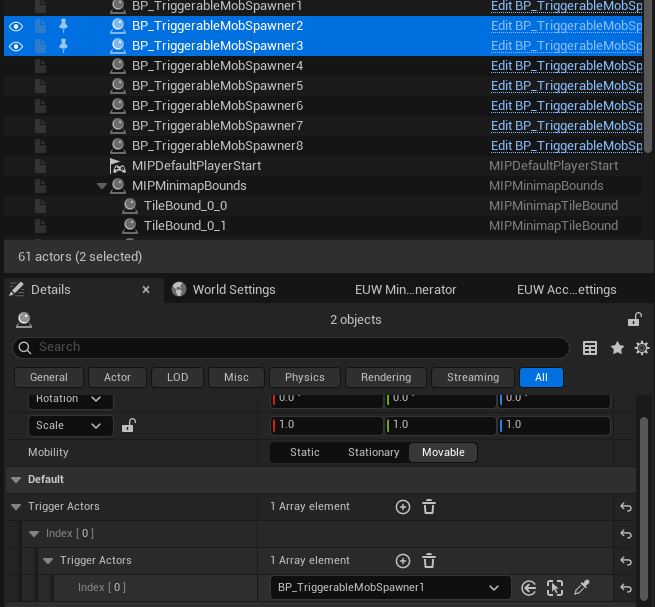
Task: Open Details panel settings gear
Action: pyautogui.click(x=642, y=348)
